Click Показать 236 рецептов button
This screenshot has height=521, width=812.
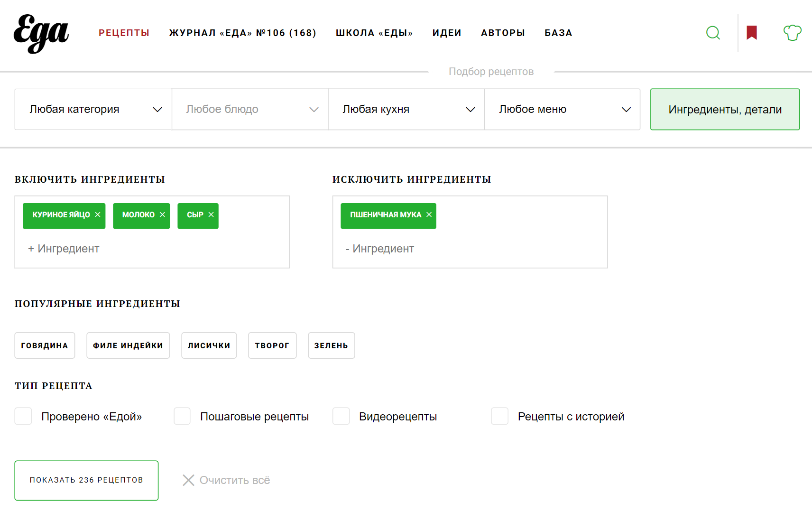(86, 480)
